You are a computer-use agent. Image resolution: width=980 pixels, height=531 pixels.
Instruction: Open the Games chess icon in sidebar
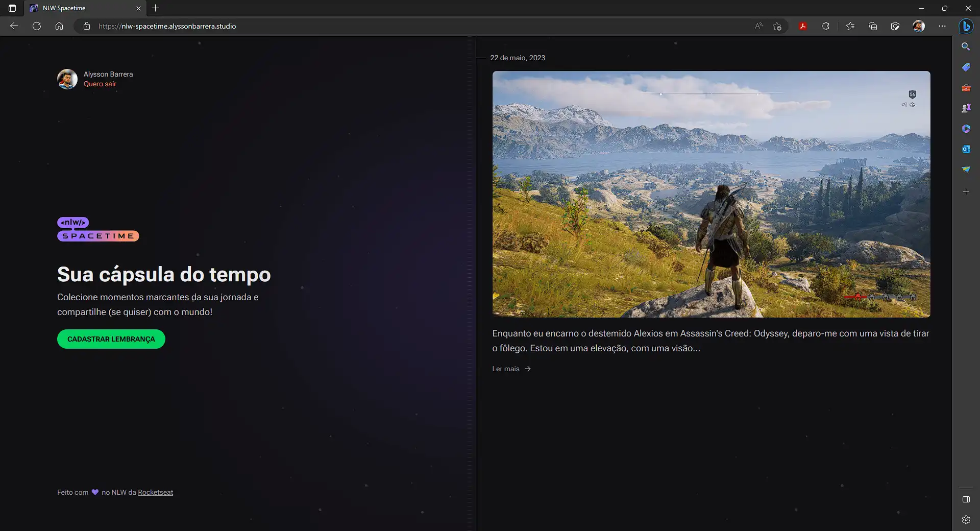(x=966, y=108)
